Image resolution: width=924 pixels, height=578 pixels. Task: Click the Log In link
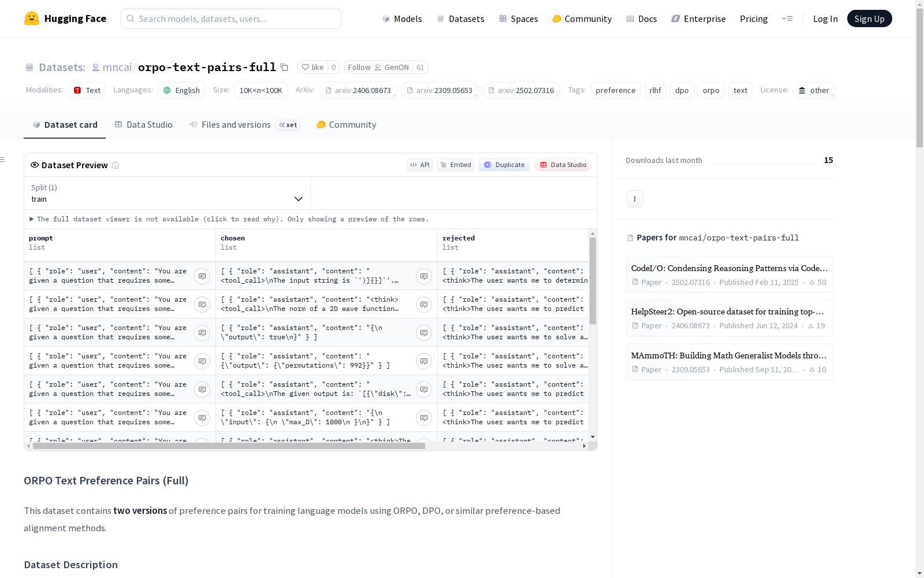tap(825, 18)
